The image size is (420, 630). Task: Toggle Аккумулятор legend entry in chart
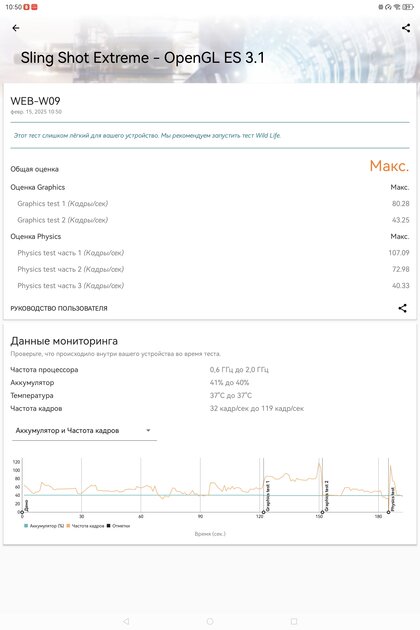tap(44, 526)
